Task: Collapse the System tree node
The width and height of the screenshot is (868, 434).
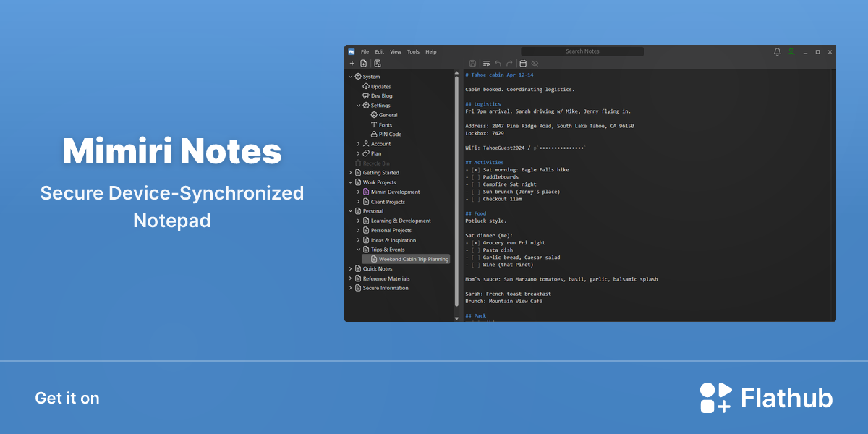Action: point(350,77)
